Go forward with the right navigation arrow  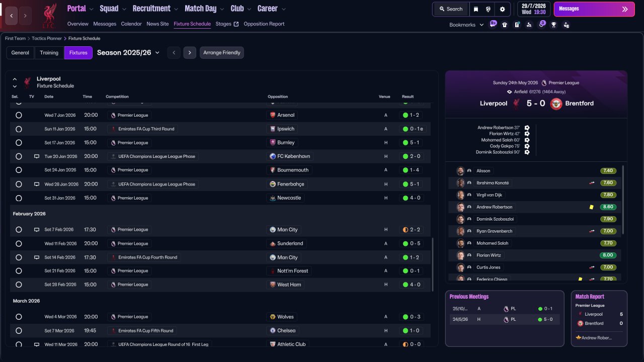pyautogui.click(x=25, y=16)
